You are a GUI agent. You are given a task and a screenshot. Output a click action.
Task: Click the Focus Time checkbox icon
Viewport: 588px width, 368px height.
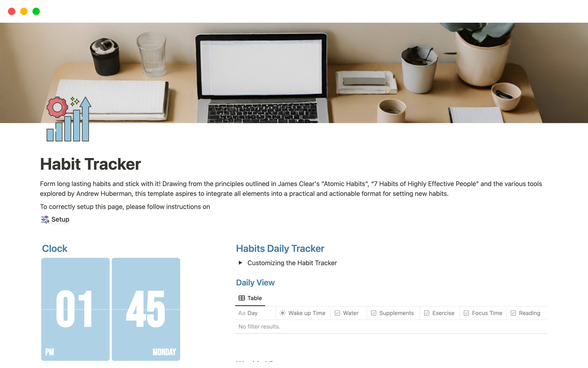coord(466,313)
